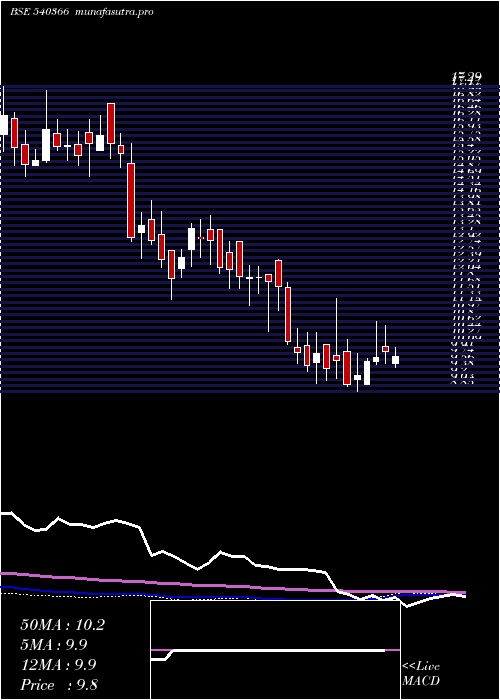Click the 5MA : 9.9 label
This screenshot has width=500, height=700.
click(54, 645)
